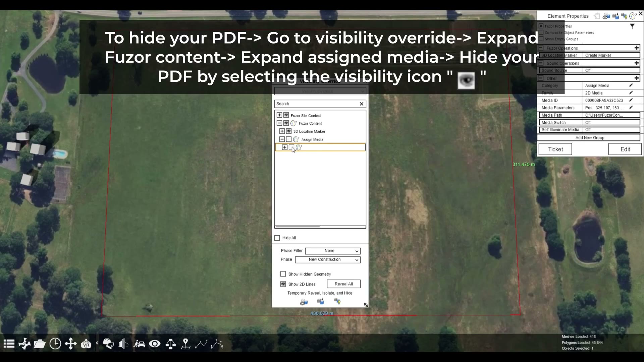
Task: Select the branching measurement point tool
Action: (x=217, y=344)
